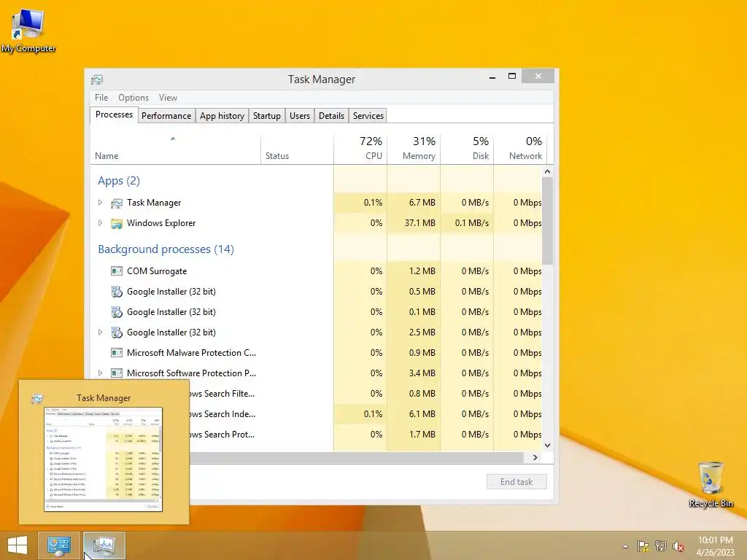Viewport: 747px width, 560px height.
Task: Expand Google Installer 2.5 MB row
Action: [100, 332]
